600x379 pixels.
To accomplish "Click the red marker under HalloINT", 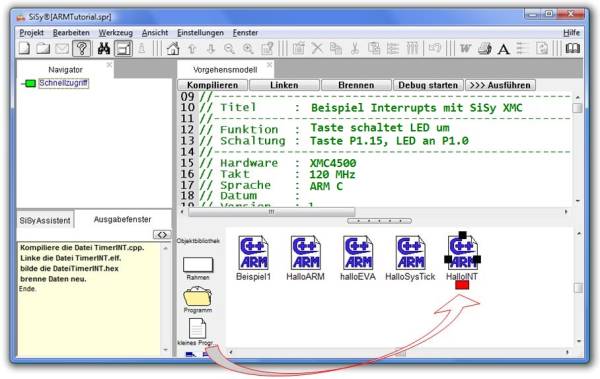I will [x=462, y=285].
